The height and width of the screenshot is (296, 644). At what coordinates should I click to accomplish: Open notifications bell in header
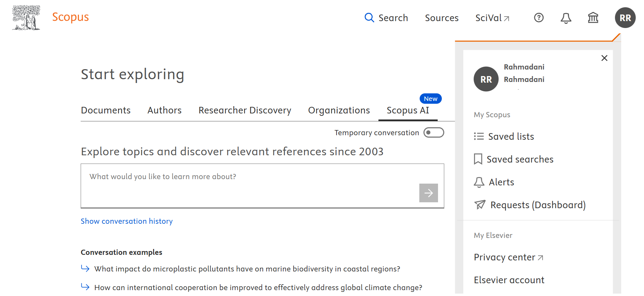566,18
